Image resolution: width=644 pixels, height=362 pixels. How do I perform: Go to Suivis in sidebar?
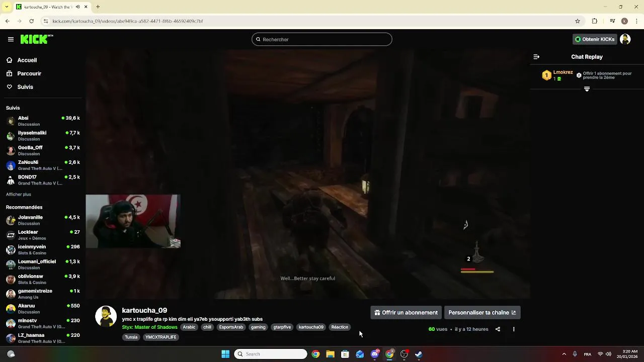[x=25, y=87]
